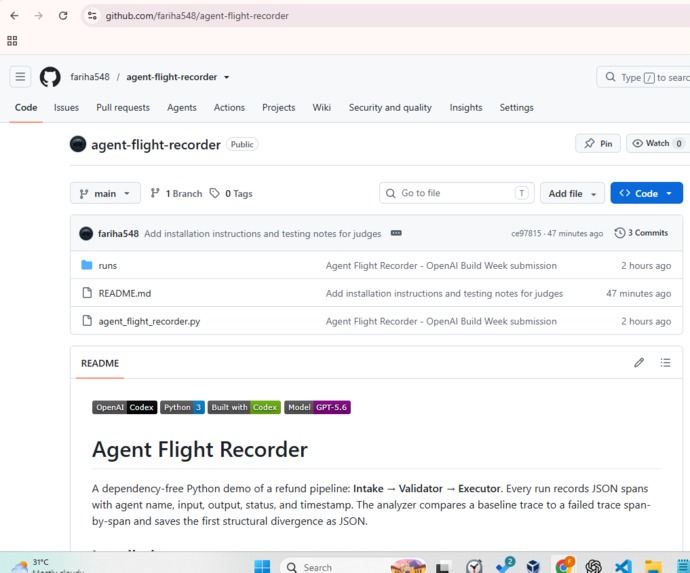This screenshot has width=690, height=573.
Task: Click the README.md file icon
Action: pos(87,293)
